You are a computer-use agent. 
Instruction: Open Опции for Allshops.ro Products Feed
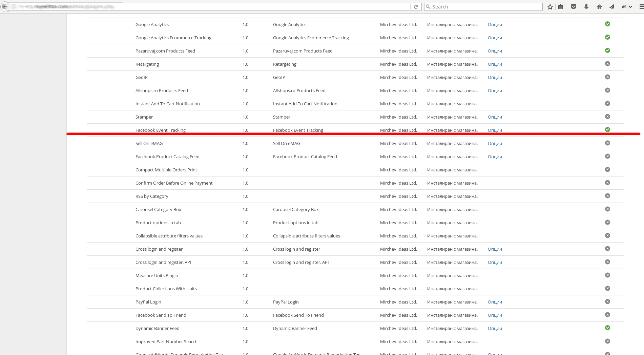click(x=495, y=91)
